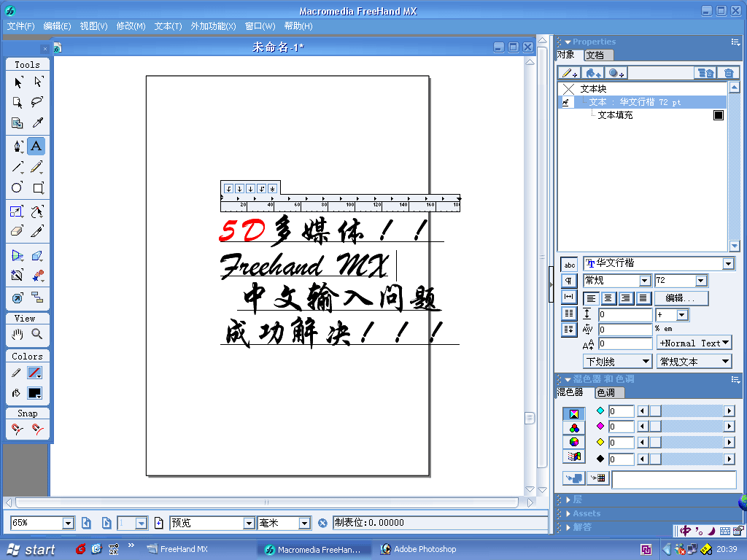Viewport: 747px width, 560px height.
Task: Click the Add Stroke pencil icon in Properties
Action: (569, 73)
